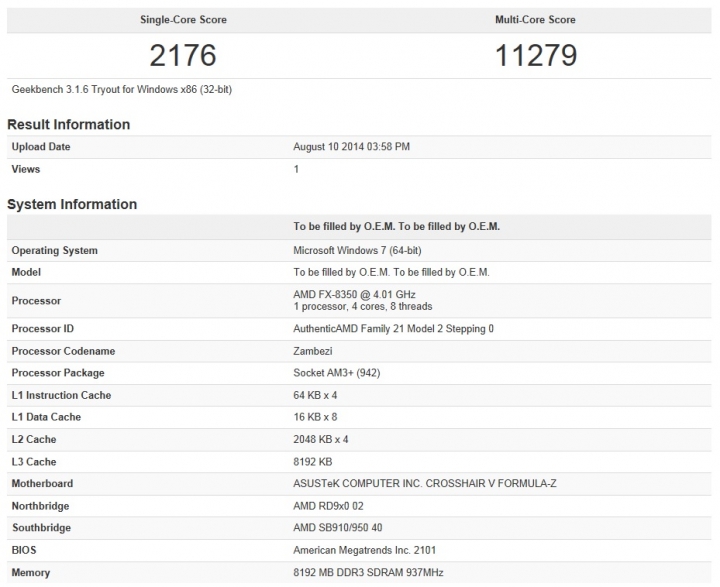Click the Operating System label
This screenshot has width=720, height=587.
(55, 251)
